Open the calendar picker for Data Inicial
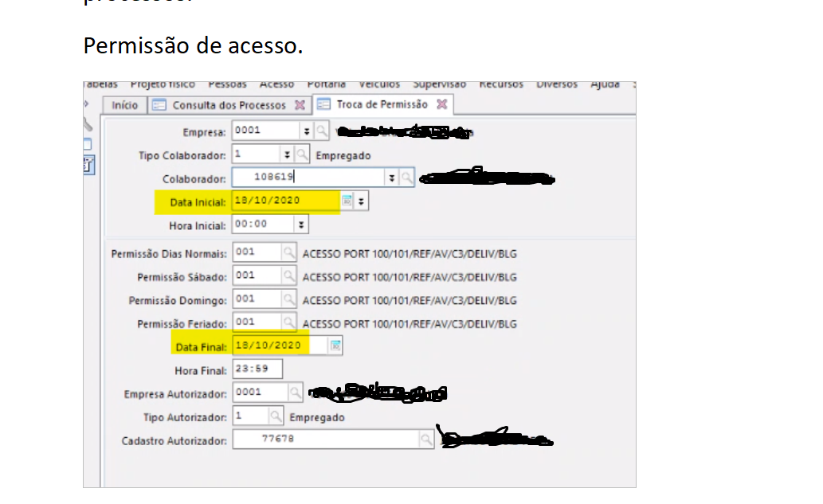 tap(347, 201)
